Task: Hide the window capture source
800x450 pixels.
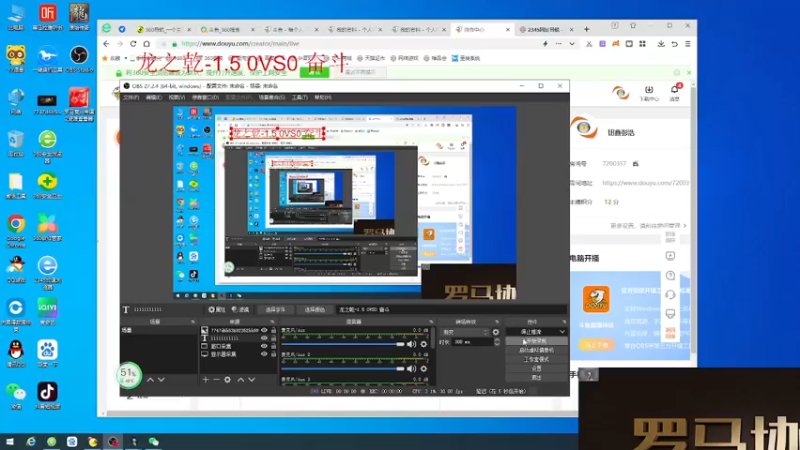Action: click(264, 346)
